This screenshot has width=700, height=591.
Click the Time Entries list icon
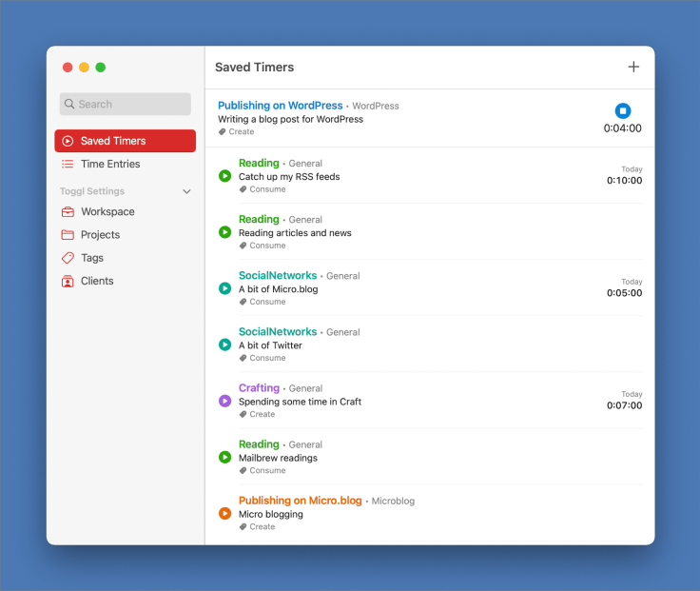tap(68, 164)
